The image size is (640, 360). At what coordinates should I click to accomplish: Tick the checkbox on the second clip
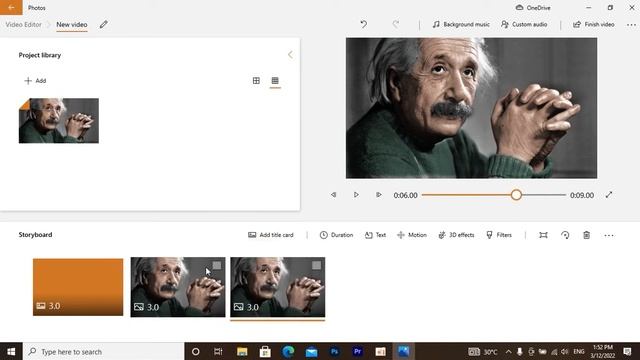pos(217,265)
